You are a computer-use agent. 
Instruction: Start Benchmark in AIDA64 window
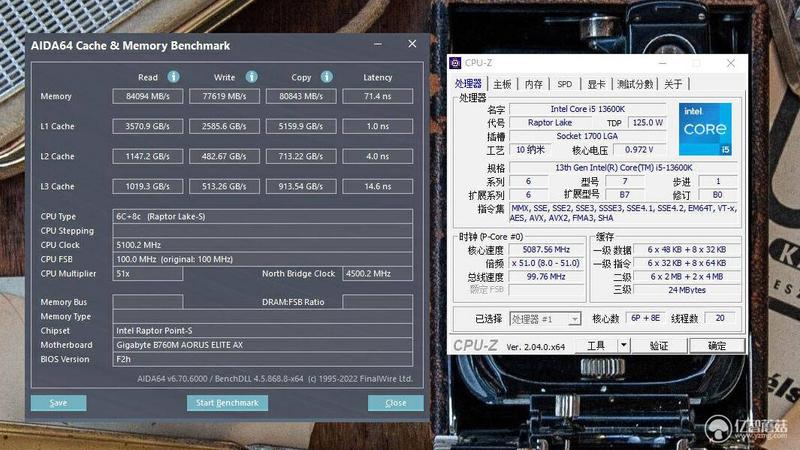(x=227, y=403)
